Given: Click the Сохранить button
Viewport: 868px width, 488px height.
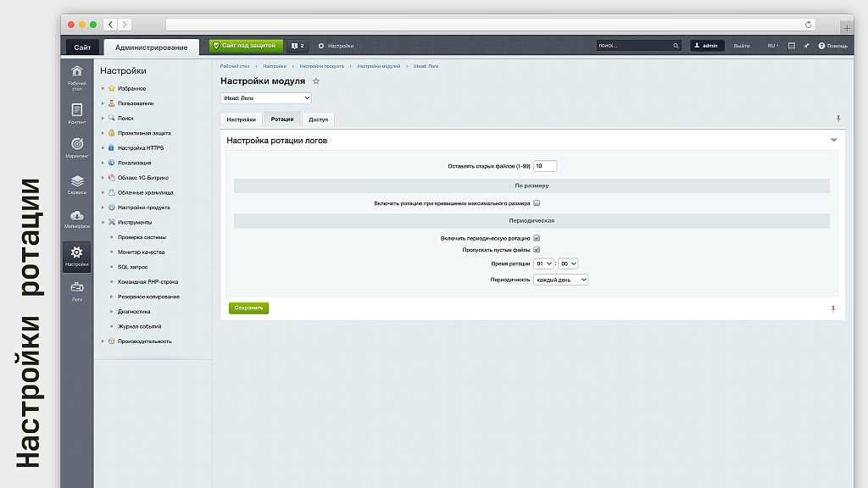Looking at the screenshot, I should coord(248,308).
